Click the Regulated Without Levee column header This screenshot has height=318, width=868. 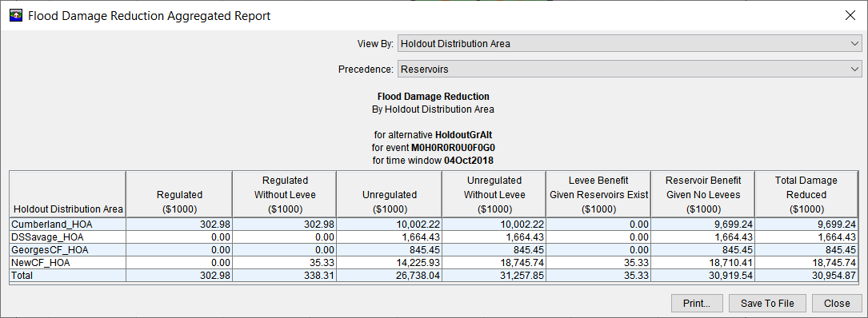click(285, 195)
